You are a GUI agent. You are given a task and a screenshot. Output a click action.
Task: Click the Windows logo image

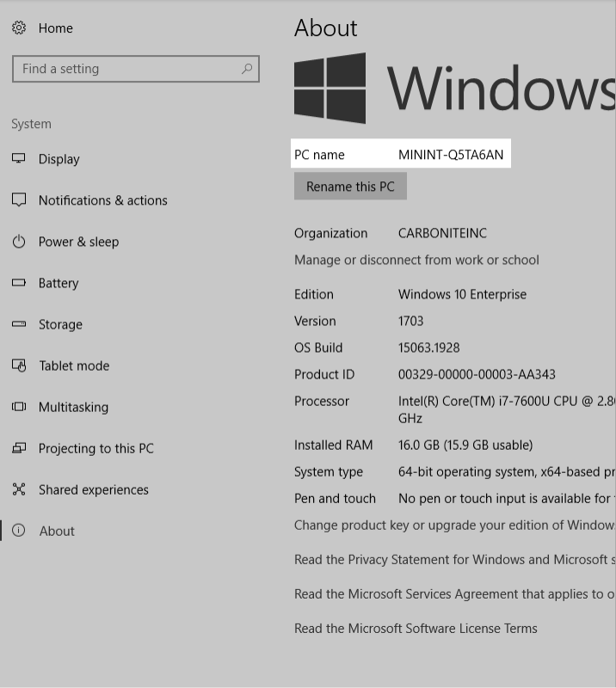[330, 89]
